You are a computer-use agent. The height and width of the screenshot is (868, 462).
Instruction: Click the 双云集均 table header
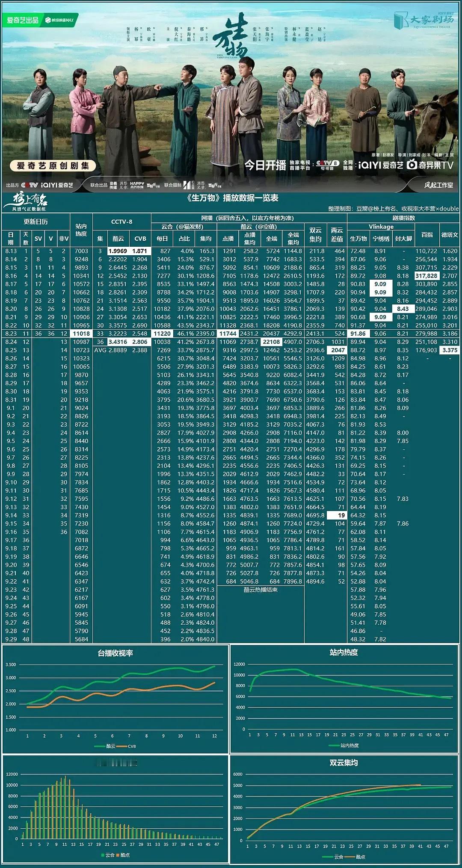tap(315, 234)
